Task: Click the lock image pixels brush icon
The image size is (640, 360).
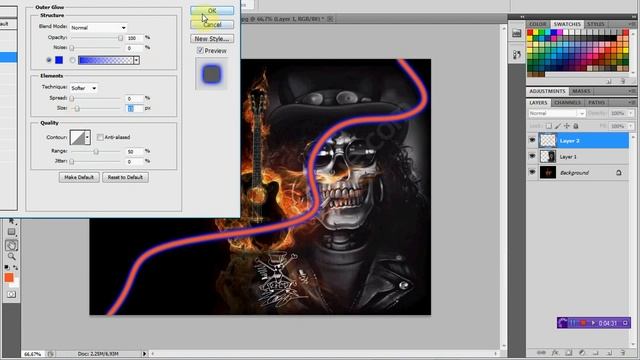Action: point(558,126)
